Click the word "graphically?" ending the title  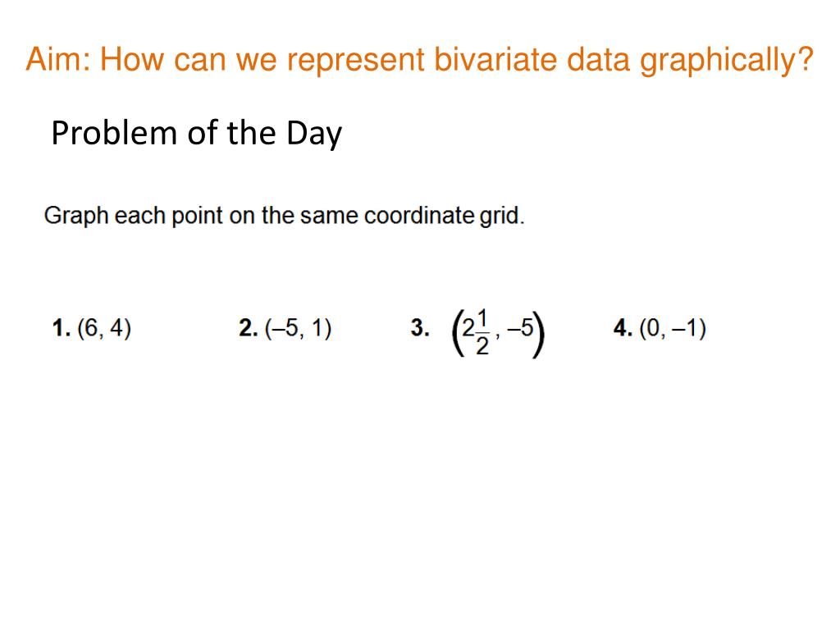tap(727, 61)
